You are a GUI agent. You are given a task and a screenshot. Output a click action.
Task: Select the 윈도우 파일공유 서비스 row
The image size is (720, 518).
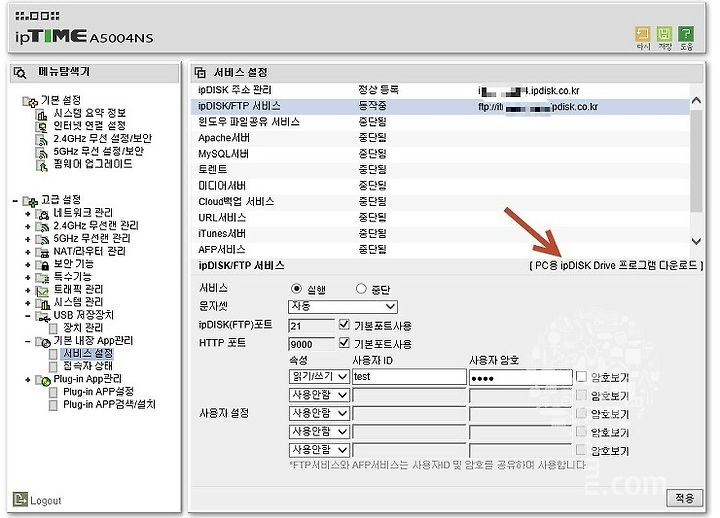[x=440, y=122]
